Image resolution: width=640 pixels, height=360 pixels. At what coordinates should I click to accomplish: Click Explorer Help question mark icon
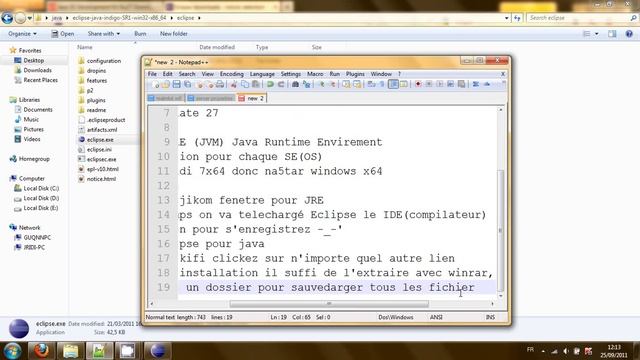[x=629, y=34]
